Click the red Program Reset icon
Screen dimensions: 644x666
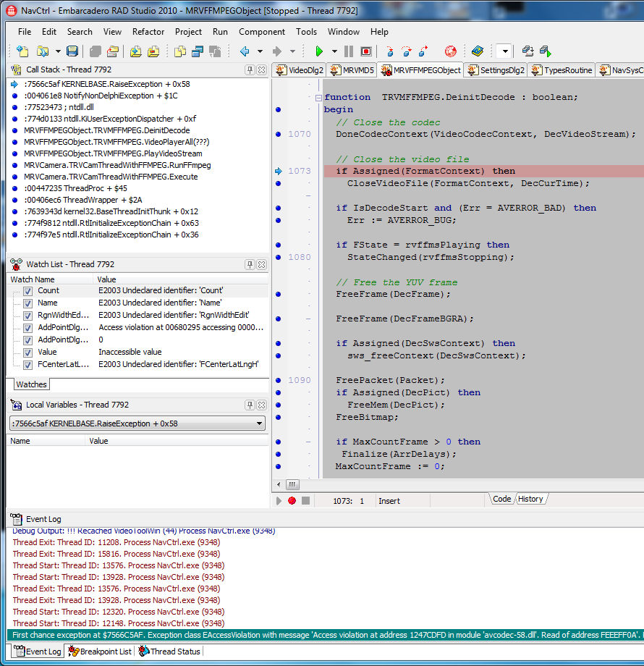366,51
